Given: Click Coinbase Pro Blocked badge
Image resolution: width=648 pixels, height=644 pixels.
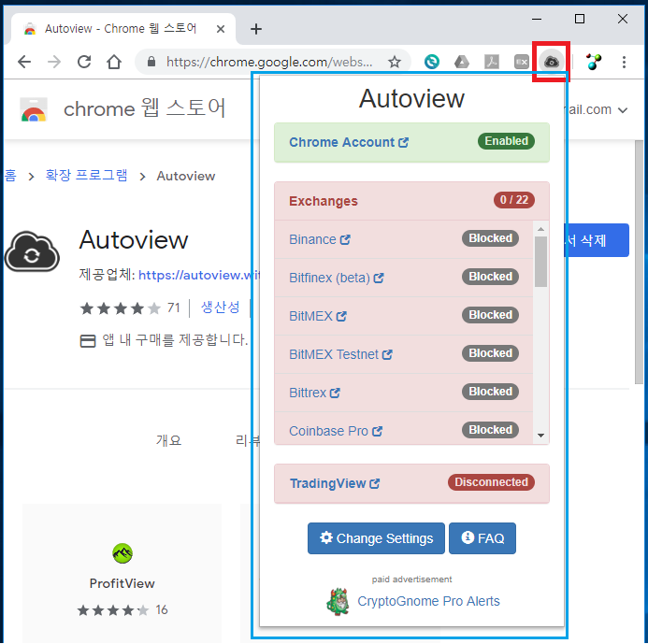Looking at the screenshot, I should coord(490,430).
